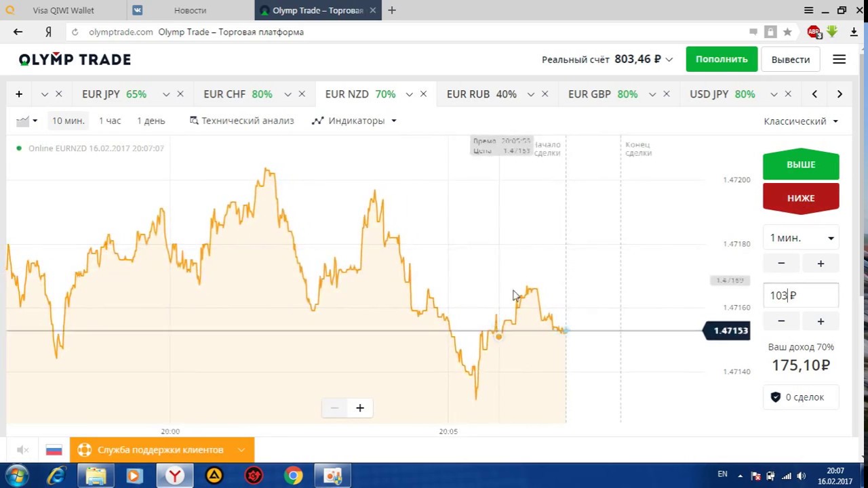
Task: Zoom out the chart with minus
Action: tap(334, 407)
